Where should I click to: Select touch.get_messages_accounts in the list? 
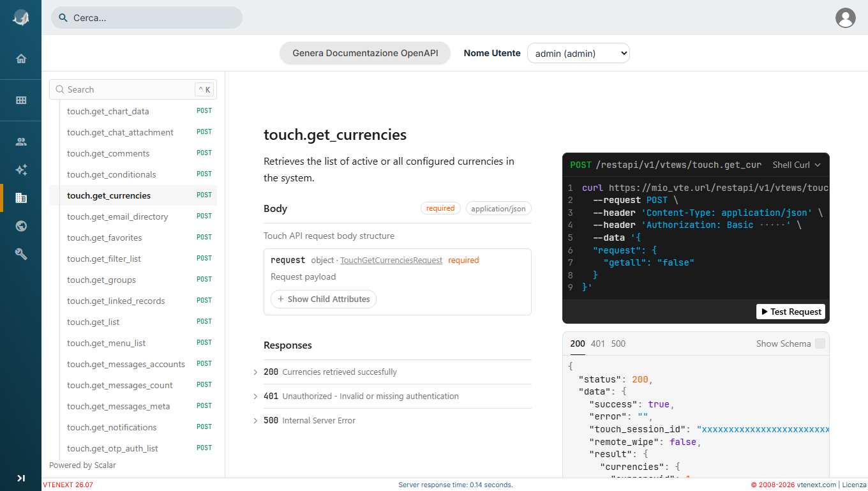(x=133, y=364)
